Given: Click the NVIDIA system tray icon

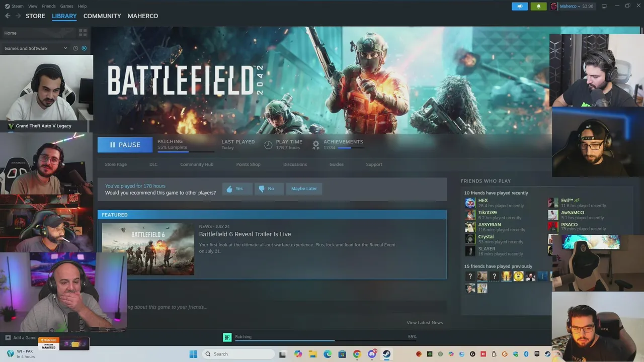Looking at the screenshot, I should pos(430,354).
